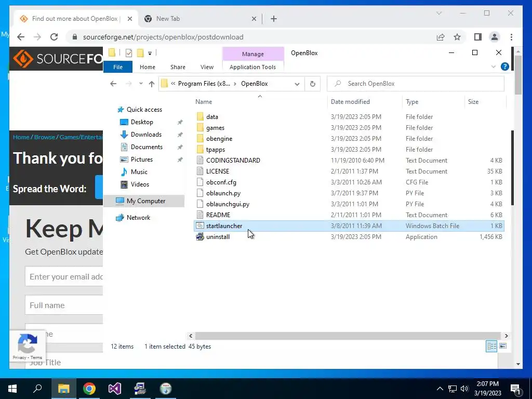The height and width of the screenshot is (399, 532).
Task: Click the Full name field on the webpage
Action: tap(64, 305)
